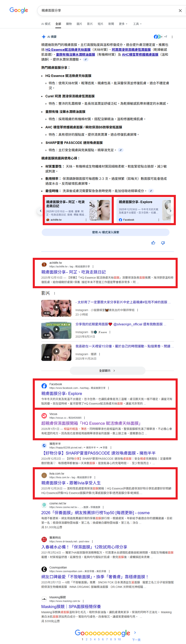Click the Google logo

[x=19, y=10]
